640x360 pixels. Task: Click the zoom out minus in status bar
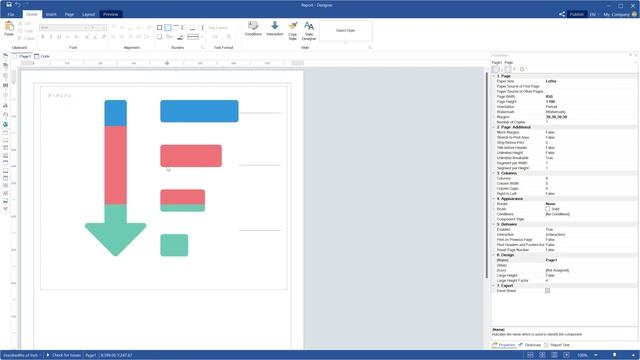click(x=596, y=355)
